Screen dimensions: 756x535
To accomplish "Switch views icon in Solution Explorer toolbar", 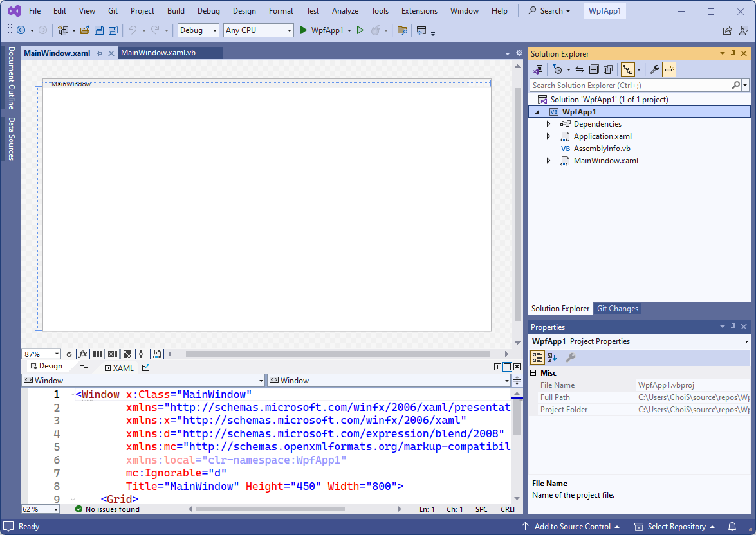I will point(538,70).
